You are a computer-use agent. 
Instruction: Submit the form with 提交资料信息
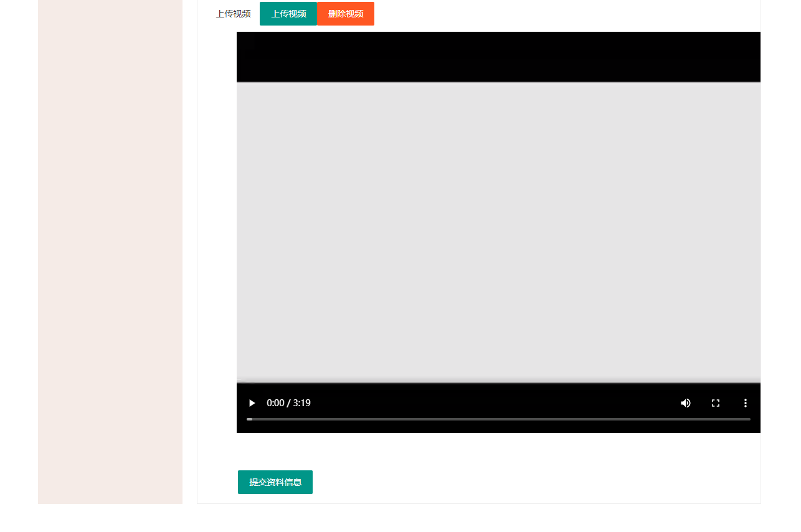275,482
